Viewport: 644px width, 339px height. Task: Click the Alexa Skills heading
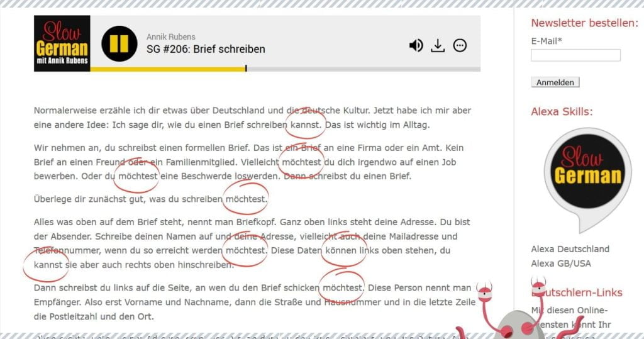(x=562, y=111)
